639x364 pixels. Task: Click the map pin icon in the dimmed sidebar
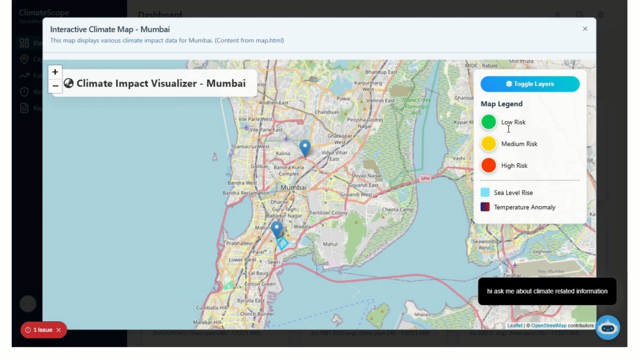click(x=24, y=59)
